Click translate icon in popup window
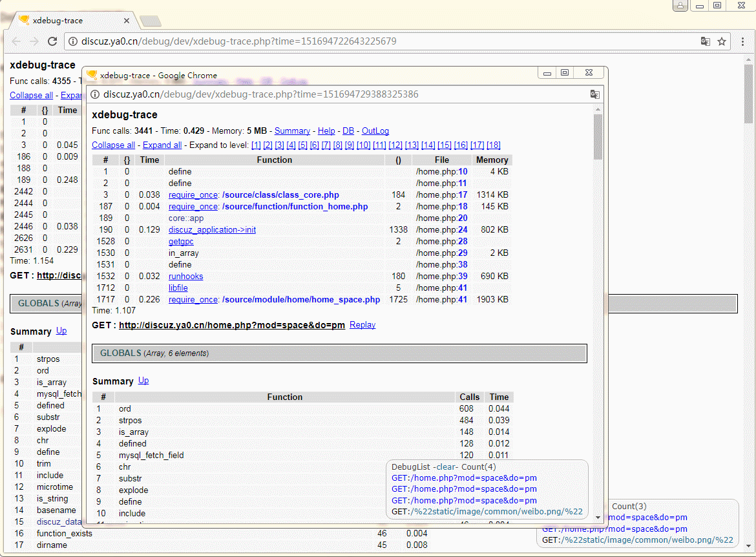This screenshot has height=557, width=756. click(595, 94)
